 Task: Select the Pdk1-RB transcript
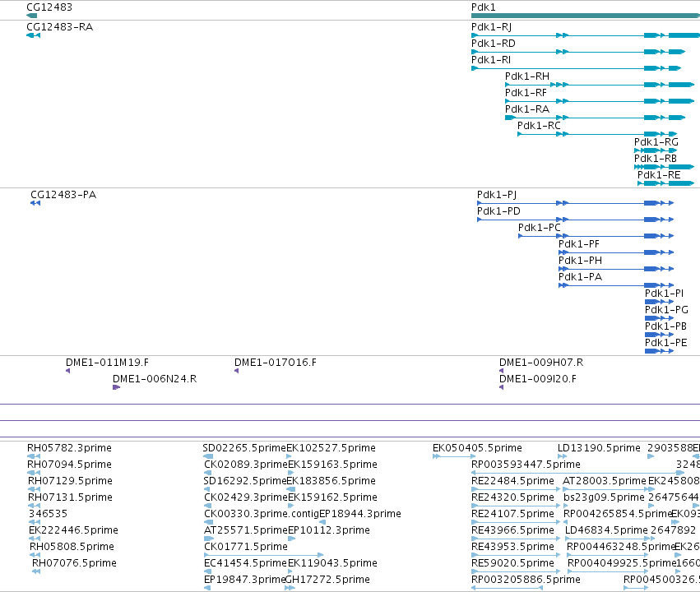point(665,167)
